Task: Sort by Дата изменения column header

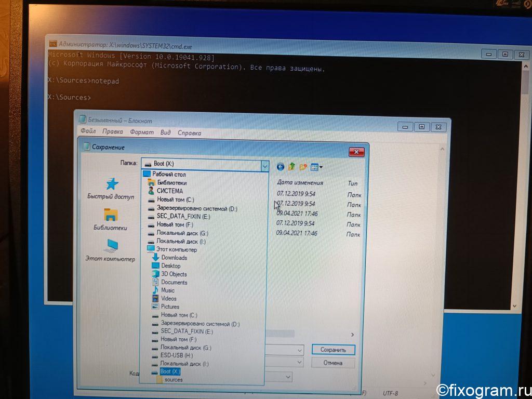Action: point(300,182)
